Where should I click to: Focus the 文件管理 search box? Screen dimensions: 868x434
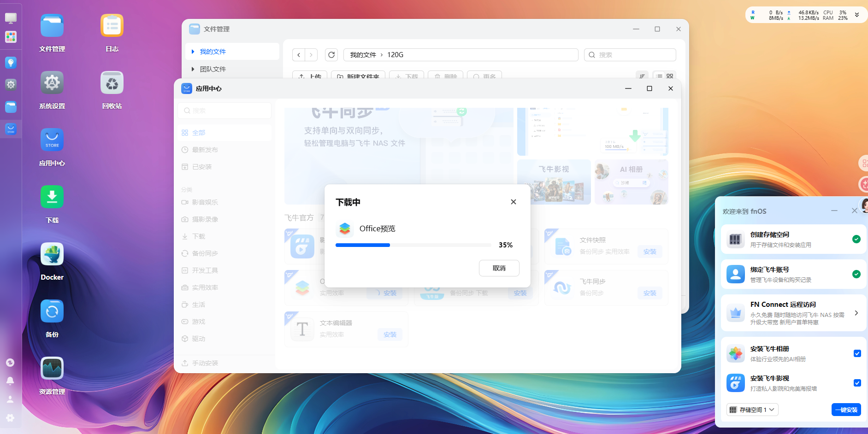(x=630, y=55)
